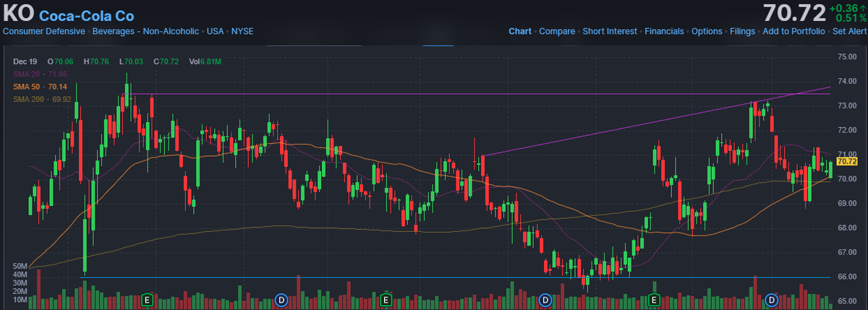
Task: Click Add to Portfolio
Action: point(793,32)
